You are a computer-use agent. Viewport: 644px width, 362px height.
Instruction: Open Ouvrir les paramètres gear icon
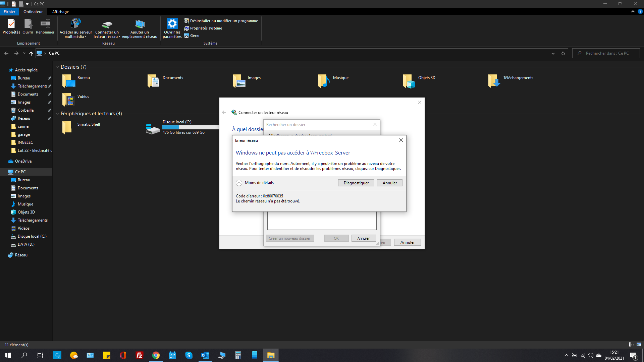(172, 24)
